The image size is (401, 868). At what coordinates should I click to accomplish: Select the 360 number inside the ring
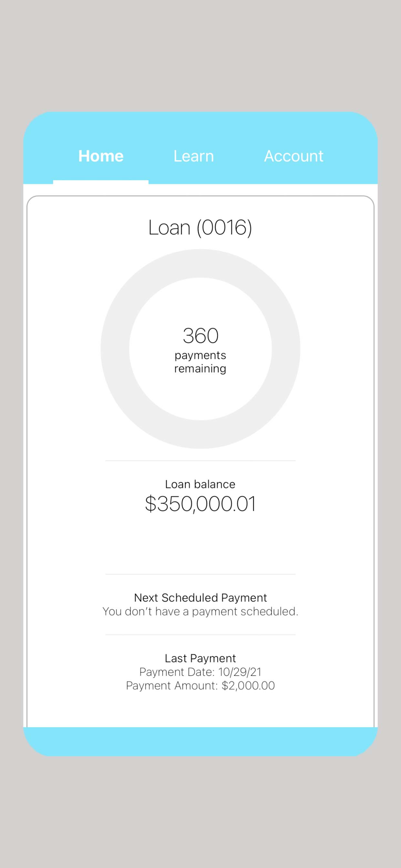coord(200,335)
